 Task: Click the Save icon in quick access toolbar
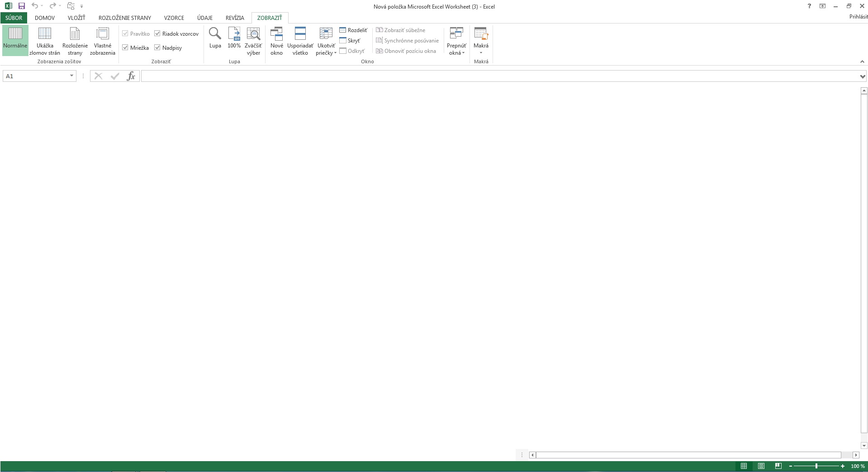pos(21,6)
